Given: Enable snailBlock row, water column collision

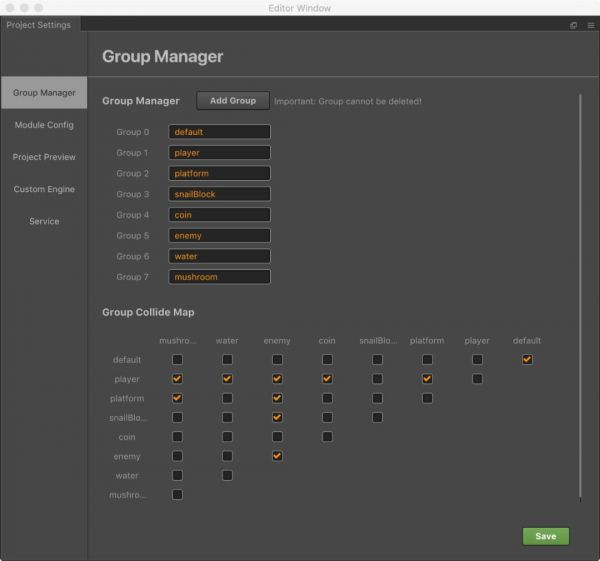Looking at the screenshot, I should [227, 417].
